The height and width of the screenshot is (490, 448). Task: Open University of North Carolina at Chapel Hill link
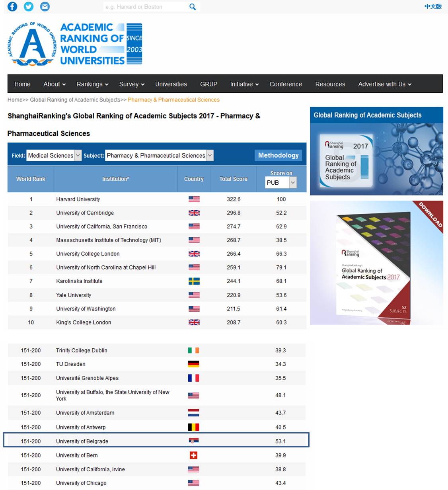pyautogui.click(x=106, y=267)
